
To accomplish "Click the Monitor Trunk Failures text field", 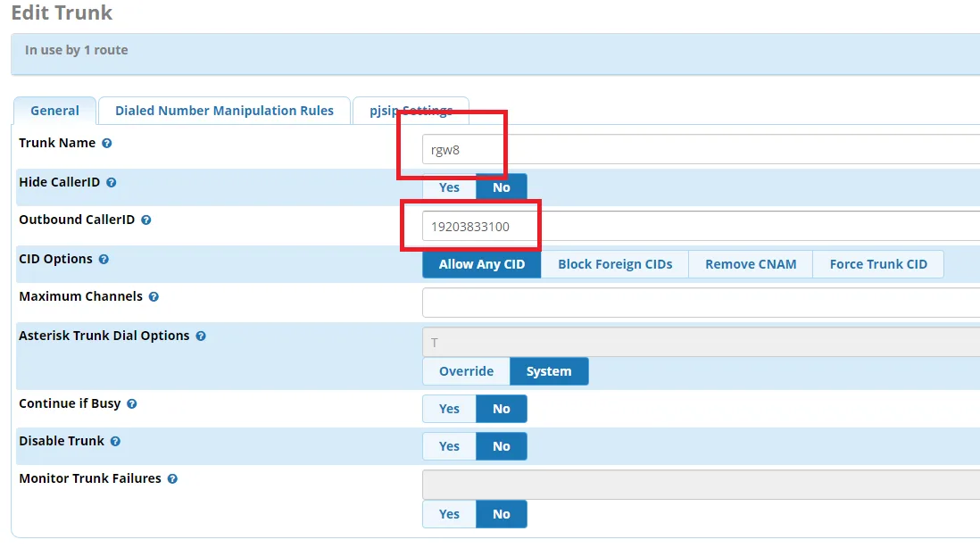I will (x=702, y=485).
